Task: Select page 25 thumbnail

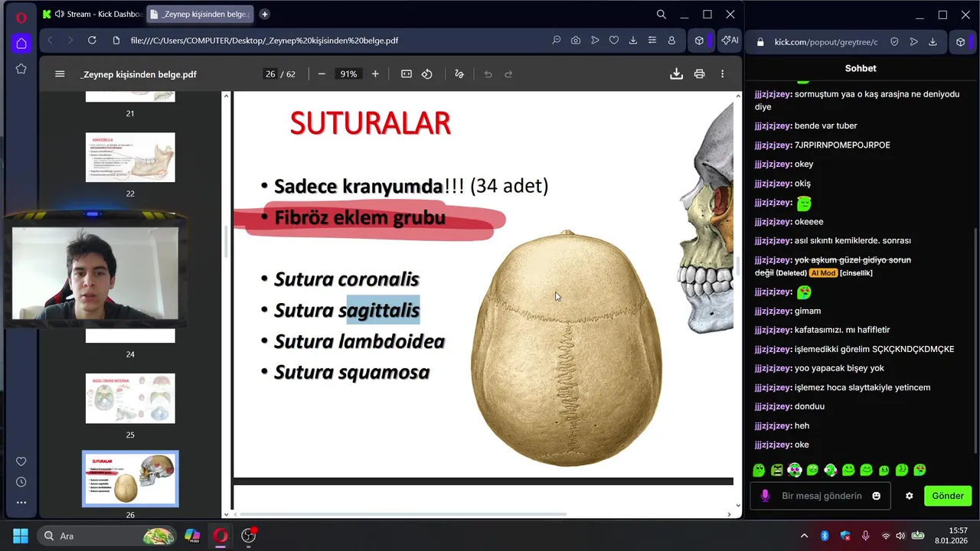Action: [x=130, y=399]
